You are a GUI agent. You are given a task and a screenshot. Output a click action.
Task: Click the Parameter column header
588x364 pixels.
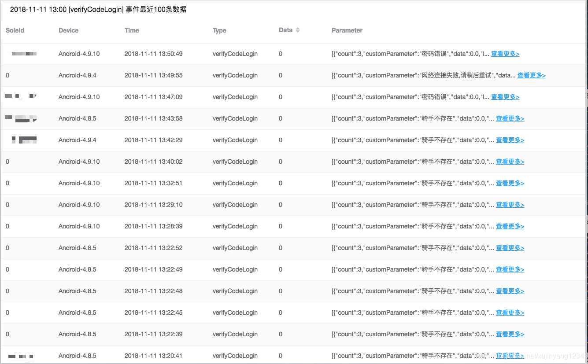click(x=347, y=30)
